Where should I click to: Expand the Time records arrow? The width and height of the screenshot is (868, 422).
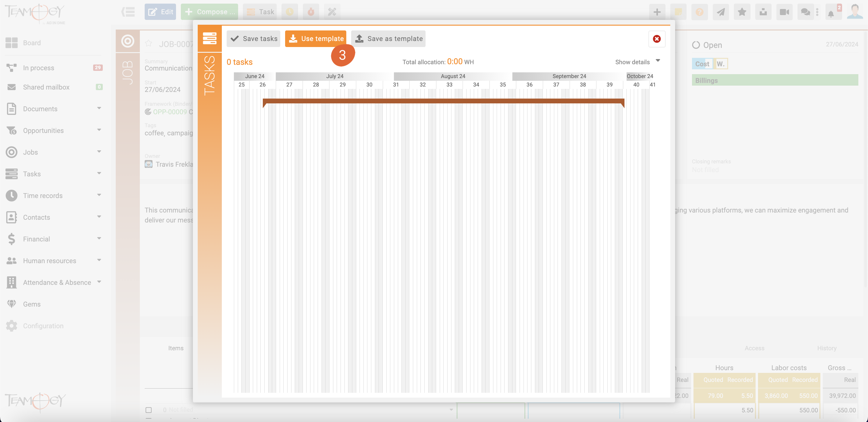pos(99,195)
